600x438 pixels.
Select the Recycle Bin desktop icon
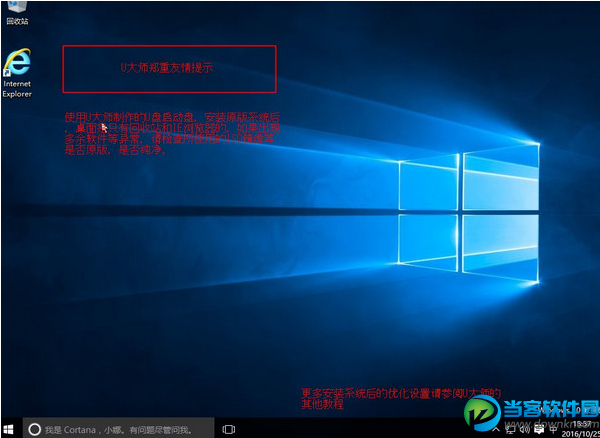coord(17,13)
